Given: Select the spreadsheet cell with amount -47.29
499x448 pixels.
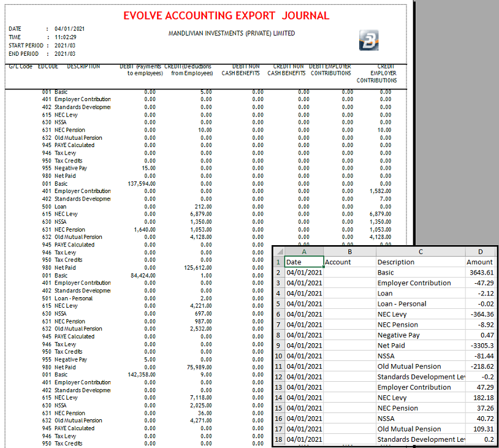Looking at the screenshot, I should click(480, 283).
